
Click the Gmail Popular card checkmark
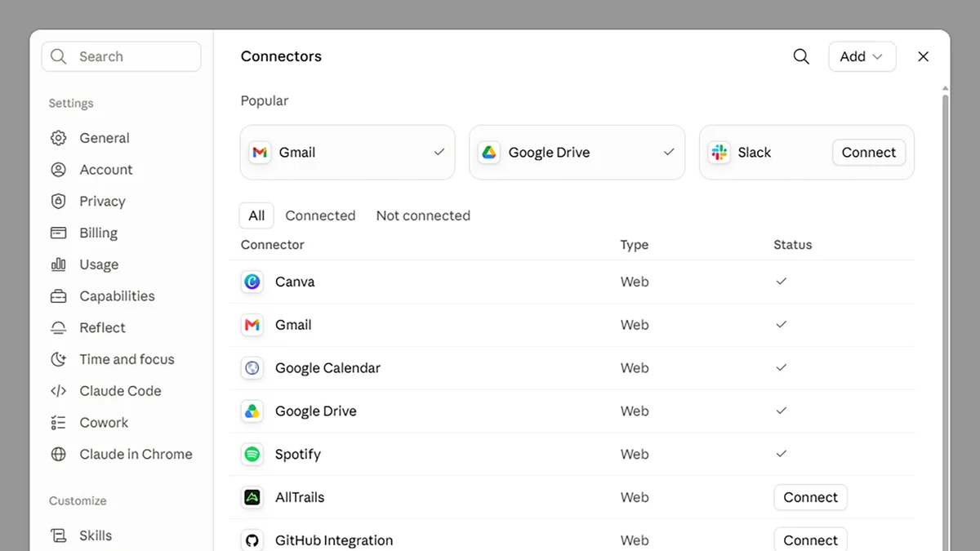pyautogui.click(x=439, y=152)
